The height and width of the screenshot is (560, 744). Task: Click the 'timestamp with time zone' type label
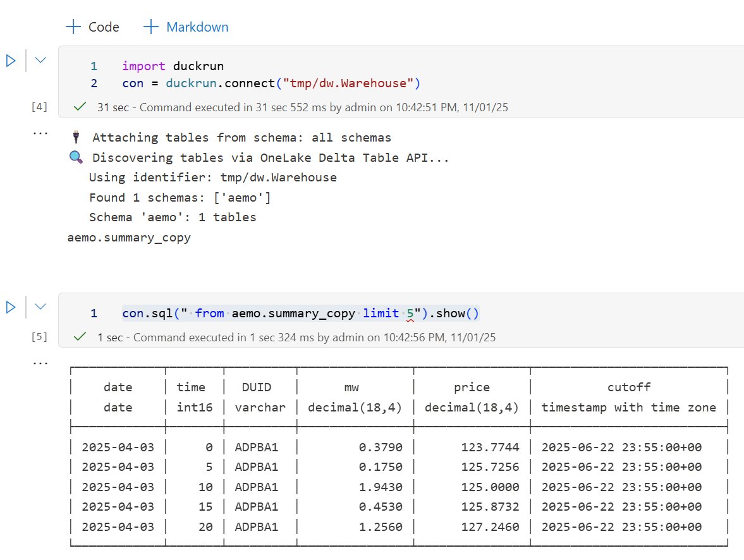click(x=629, y=407)
